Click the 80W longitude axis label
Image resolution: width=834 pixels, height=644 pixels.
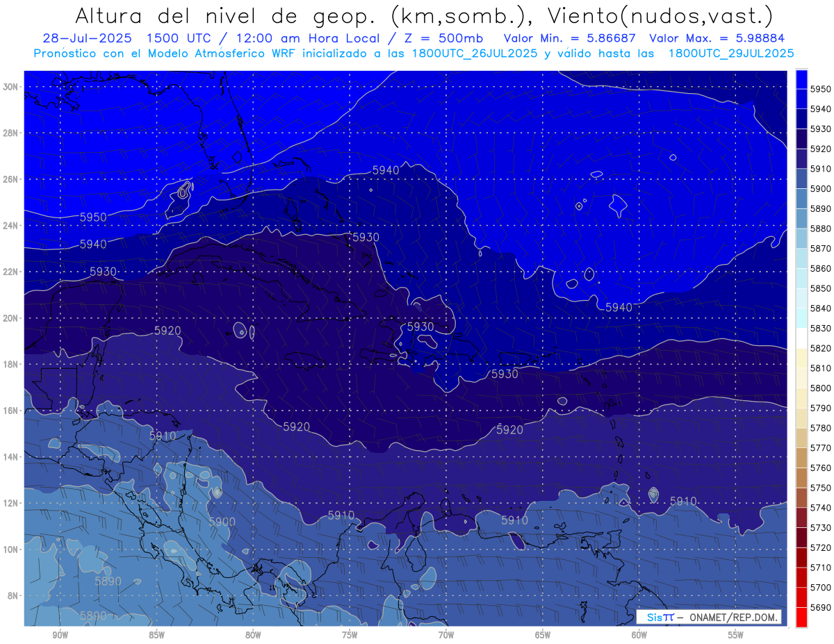(x=253, y=636)
